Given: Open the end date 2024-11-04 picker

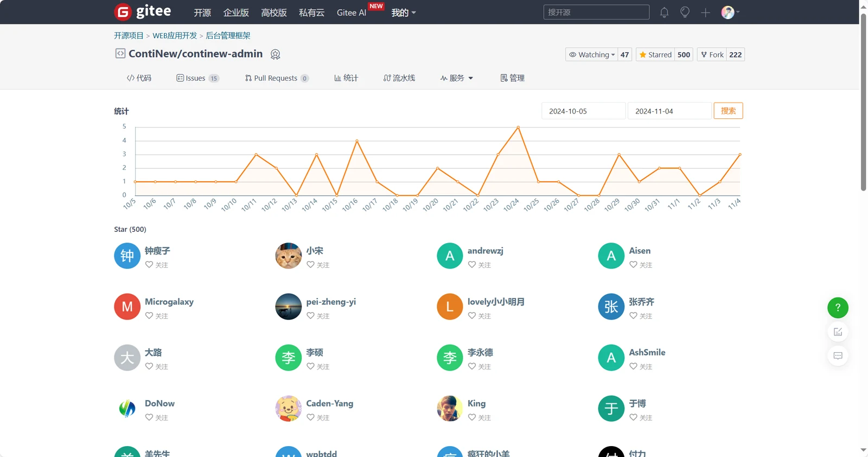Looking at the screenshot, I should click(x=669, y=111).
